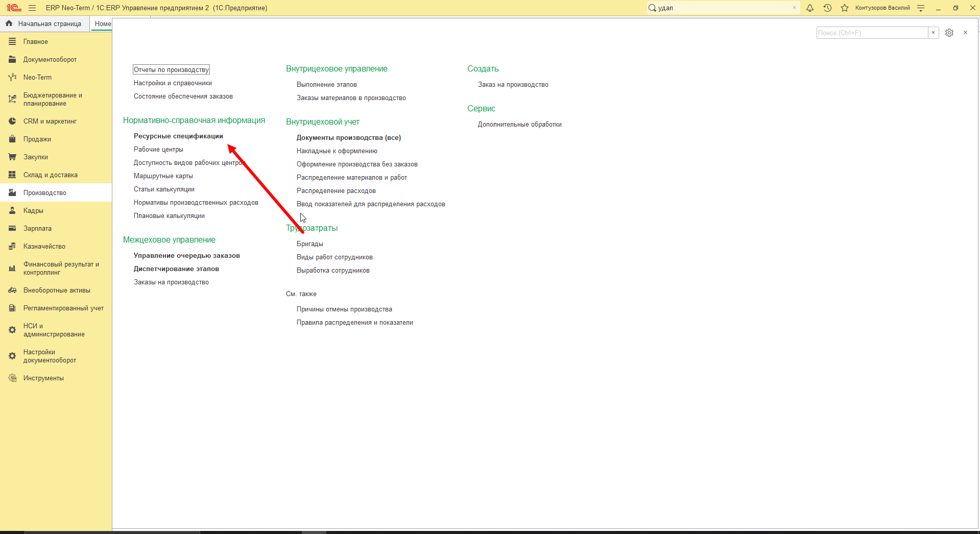Open the Neo-Term section
Screen dimensions: 980x534
tap(56, 78)
